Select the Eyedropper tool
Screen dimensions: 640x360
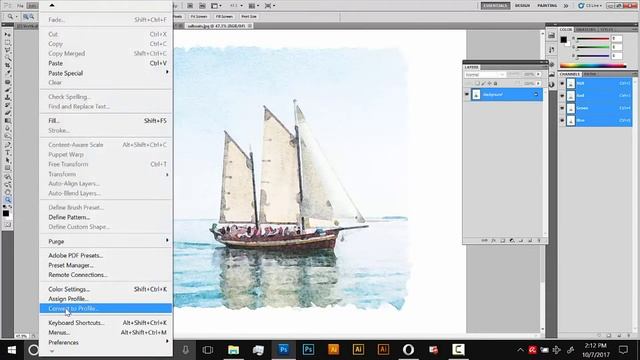pos(7,73)
